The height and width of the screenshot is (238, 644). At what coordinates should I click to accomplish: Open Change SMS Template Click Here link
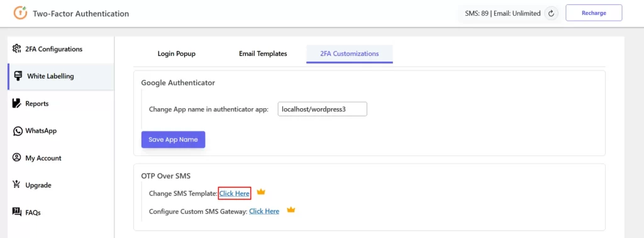click(235, 193)
